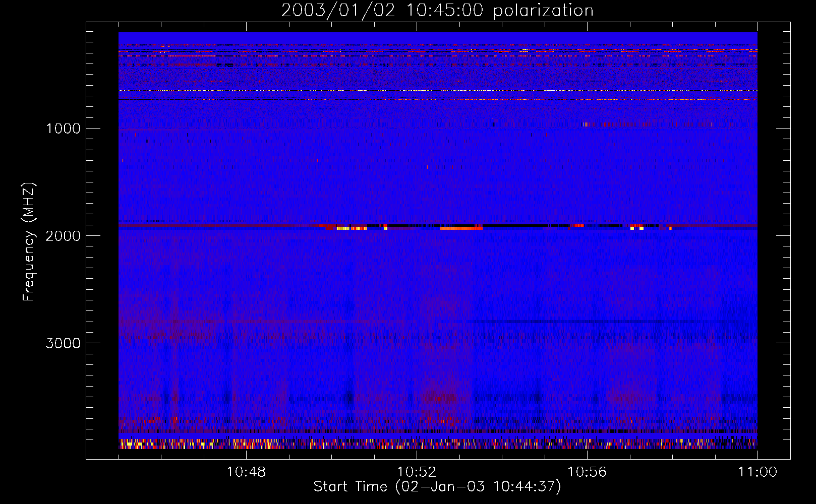Click the 10:48 time tick label

point(246,472)
